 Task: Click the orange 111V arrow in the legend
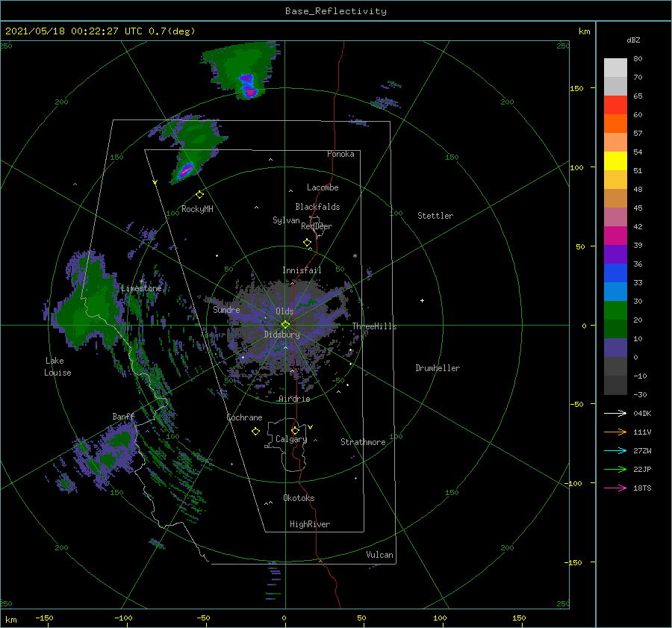click(615, 432)
